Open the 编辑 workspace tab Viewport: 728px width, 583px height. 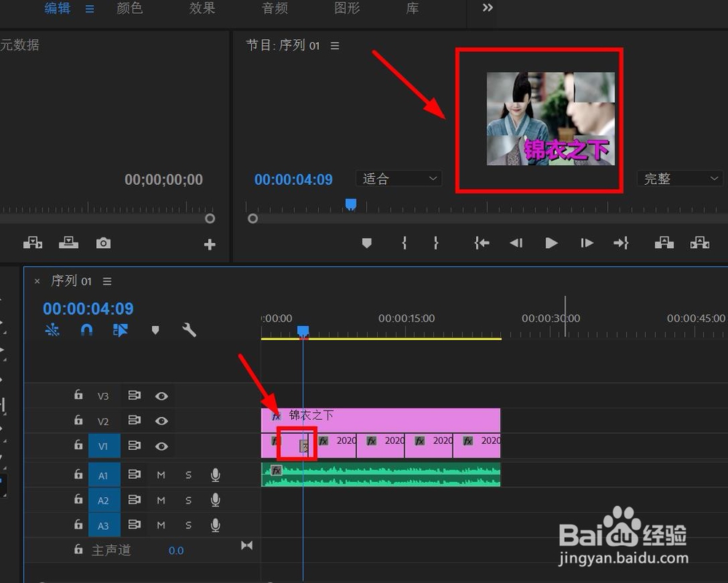pyautogui.click(x=57, y=8)
